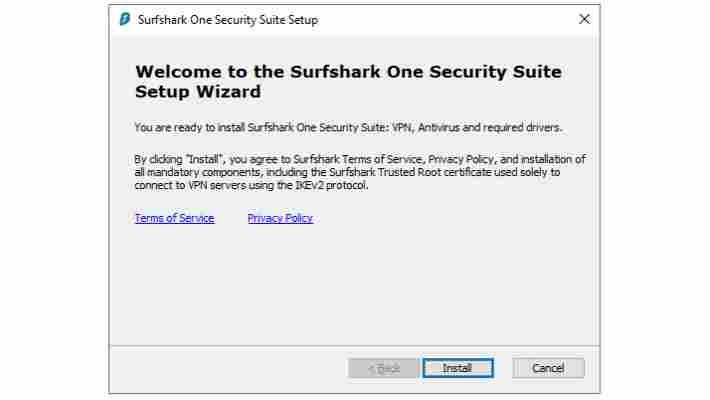The image size is (710, 400).
Task: Close the Surfshark setup window
Action: 584,19
